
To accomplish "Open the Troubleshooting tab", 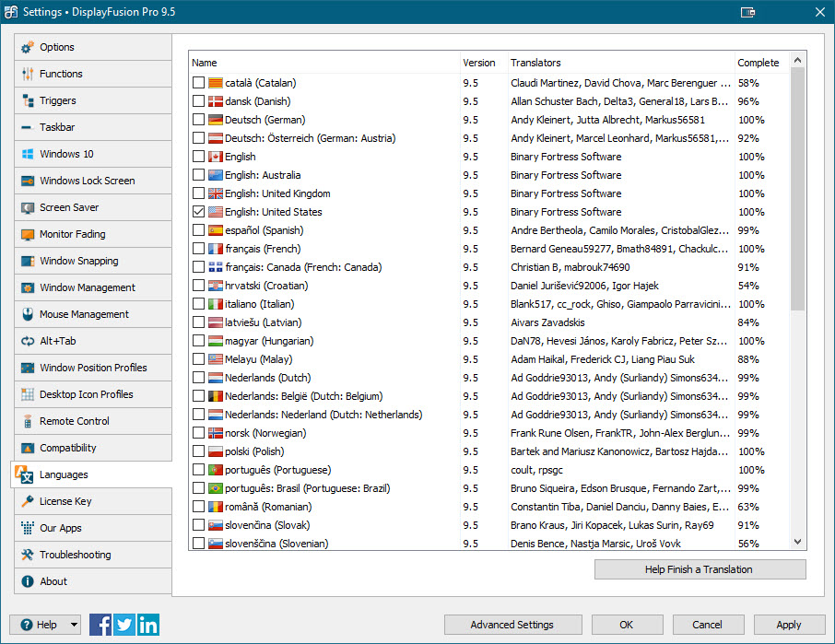I will click(x=93, y=555).
